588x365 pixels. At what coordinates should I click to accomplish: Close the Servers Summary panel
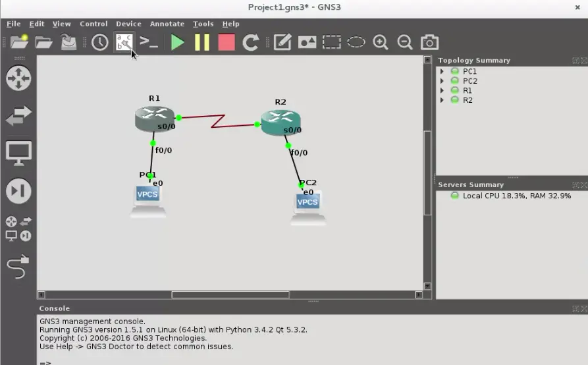click(584, 185)
